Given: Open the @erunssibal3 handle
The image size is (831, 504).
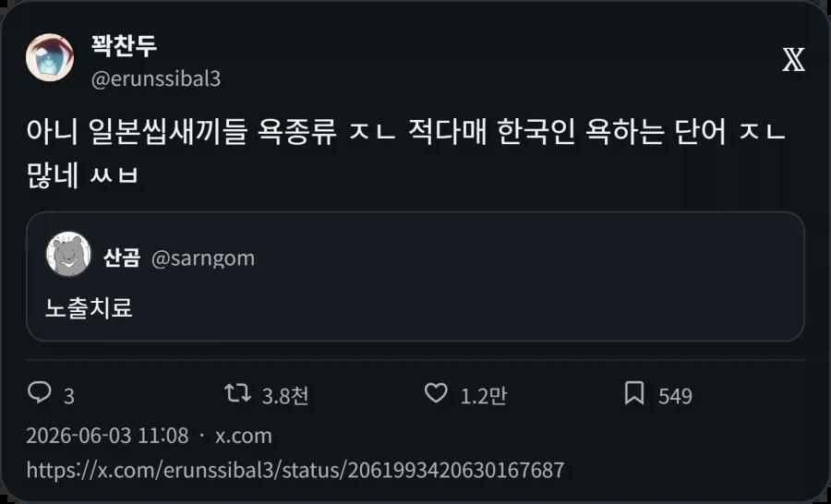Looking at the screenshot, I should click(156, 79).
